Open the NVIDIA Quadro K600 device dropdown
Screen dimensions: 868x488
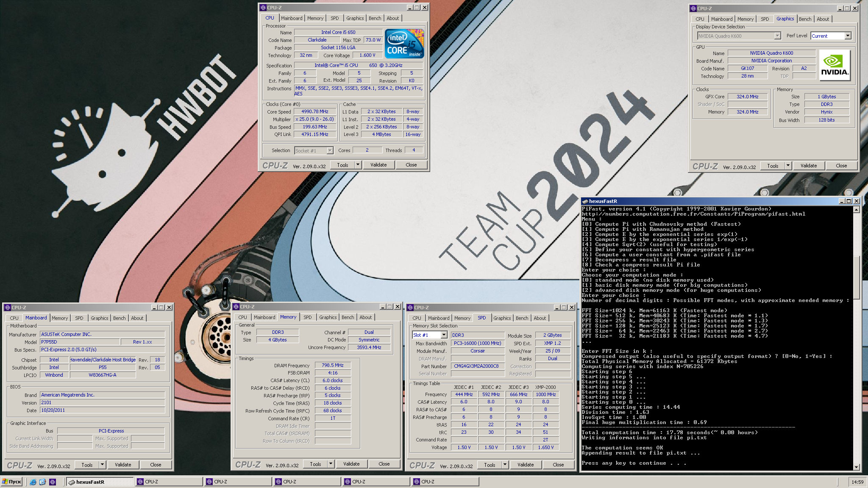[x=777, y=36]
